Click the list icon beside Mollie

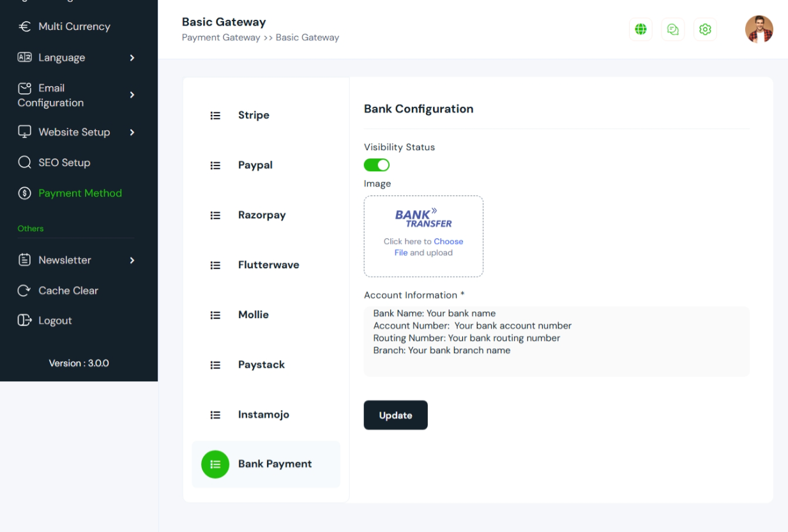[215, 315]
